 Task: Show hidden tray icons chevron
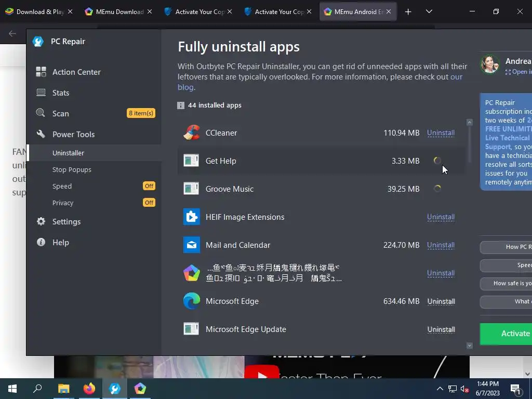440,389
